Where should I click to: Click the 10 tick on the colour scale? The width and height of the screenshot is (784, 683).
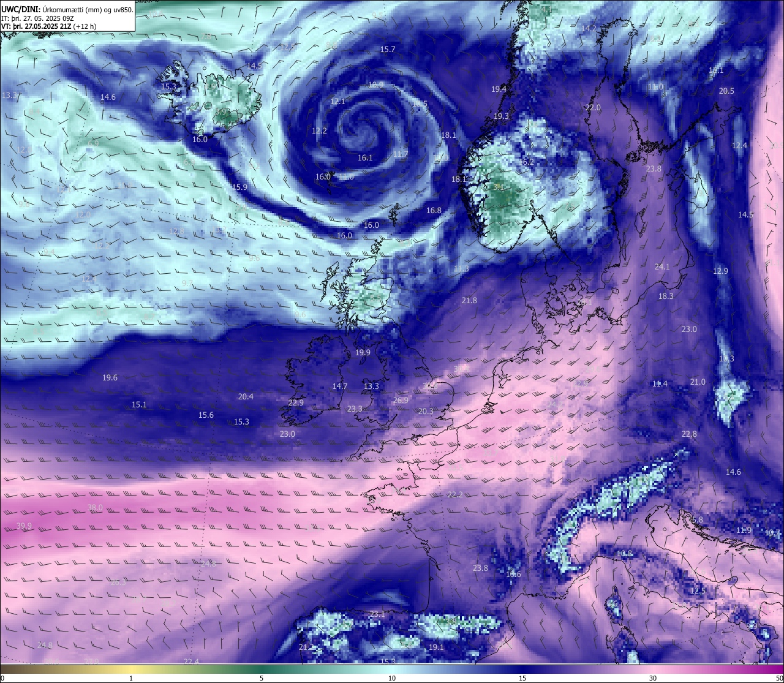(x=392, y=678)
